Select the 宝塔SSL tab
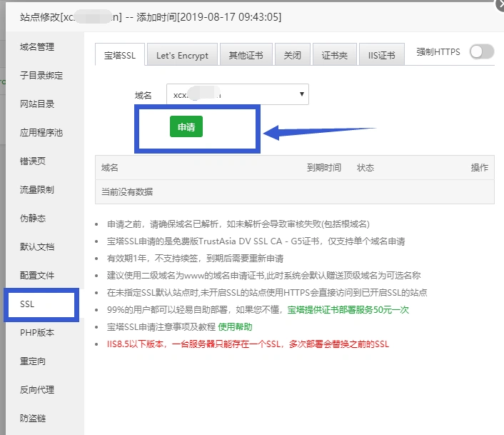504x435 pixels. pyautogui.click(x=120, y=55)
